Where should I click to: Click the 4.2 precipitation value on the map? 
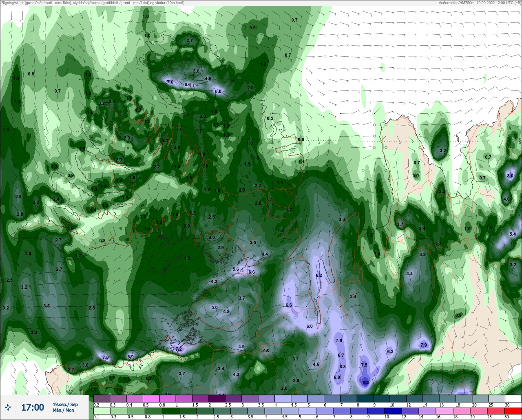tap(214, 282)
